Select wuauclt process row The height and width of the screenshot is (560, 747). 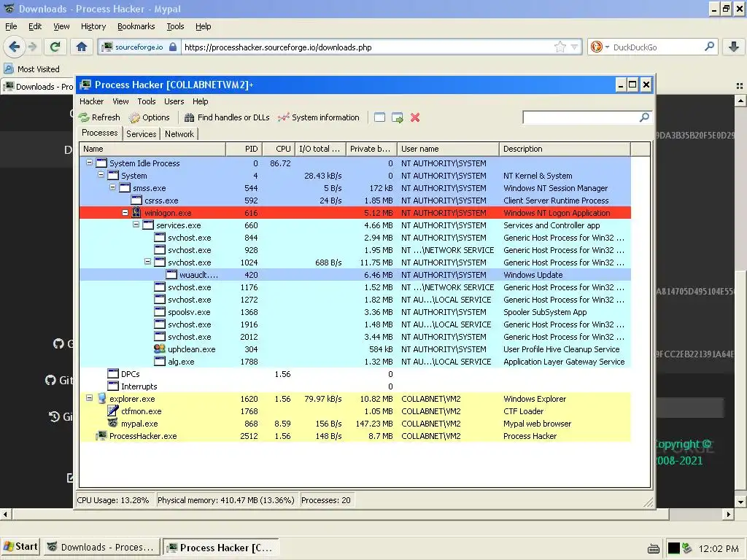coord(355,275)
